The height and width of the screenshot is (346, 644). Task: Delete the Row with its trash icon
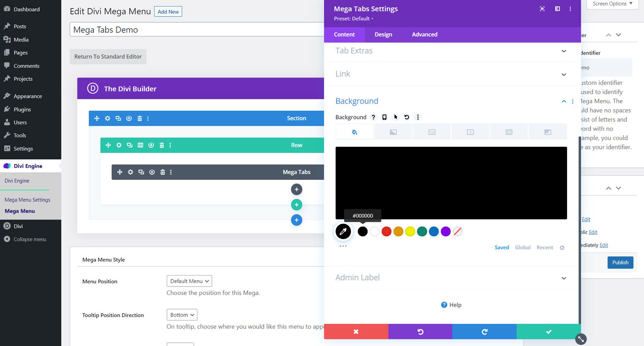(x=162, y=145)
